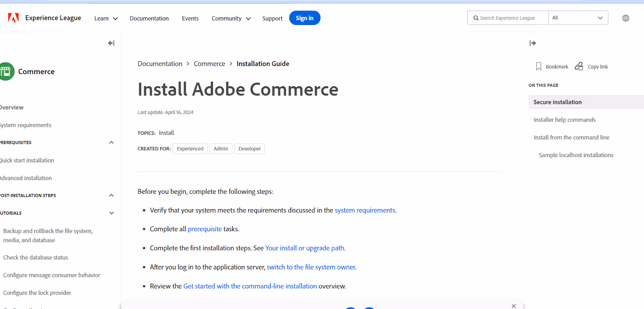Click the Adobe logo icon

[x=13, y=18]
